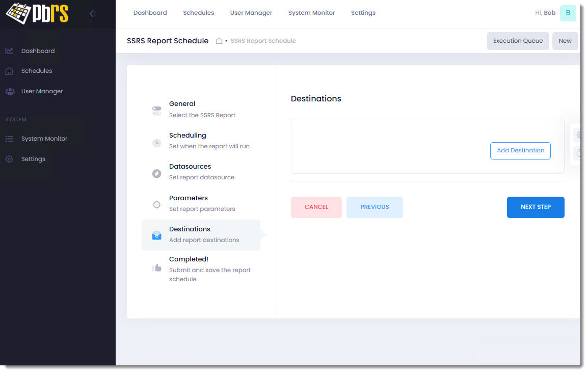This screenshot has width=588, height=373.
Task: Open Bob's user avatar menu
Action: coord(568,13)
